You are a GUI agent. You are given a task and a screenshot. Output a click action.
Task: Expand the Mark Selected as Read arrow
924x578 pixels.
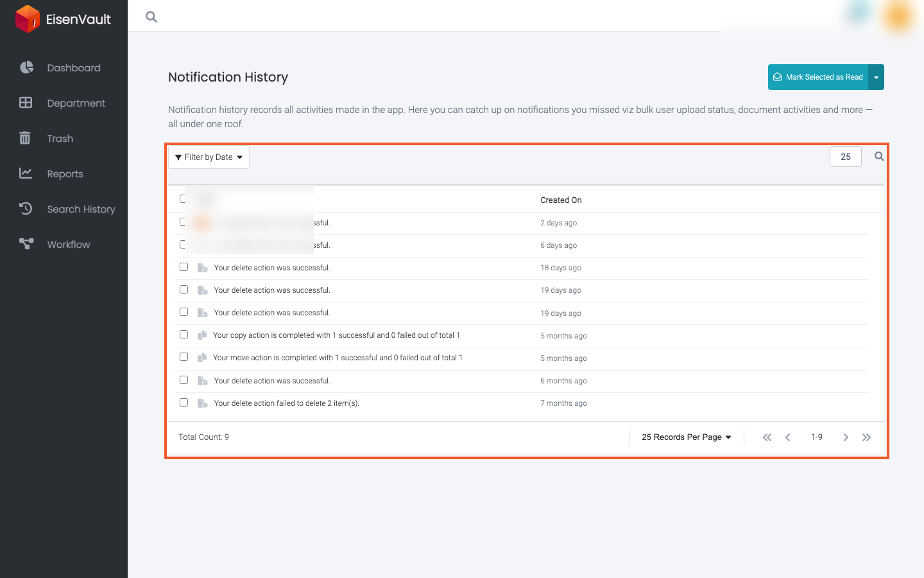876,77
